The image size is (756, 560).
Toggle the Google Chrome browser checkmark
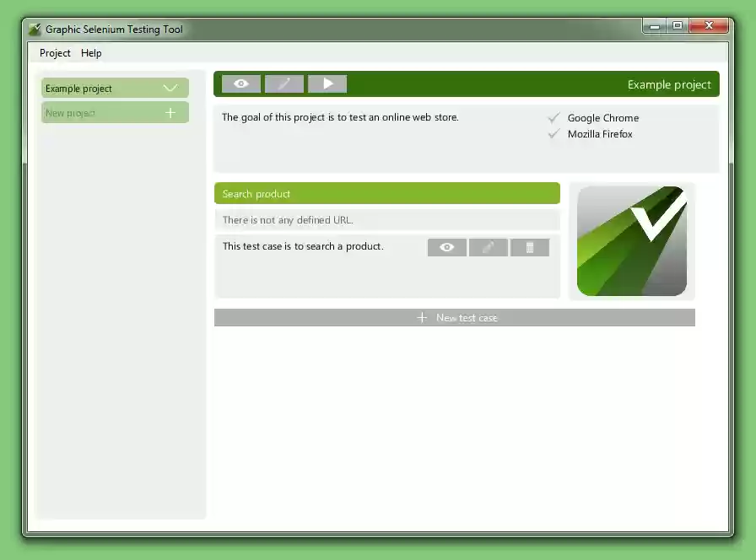[x=553, y=118]
